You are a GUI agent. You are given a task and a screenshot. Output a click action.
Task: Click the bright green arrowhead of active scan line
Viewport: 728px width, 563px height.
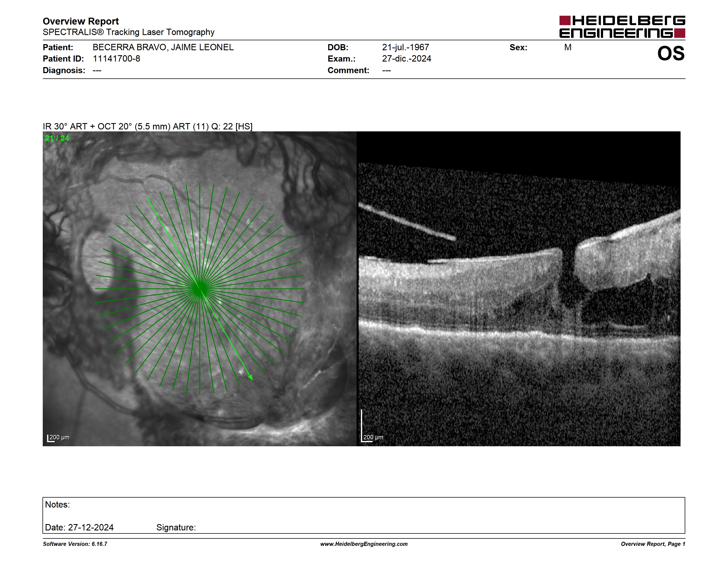(251, 377)
